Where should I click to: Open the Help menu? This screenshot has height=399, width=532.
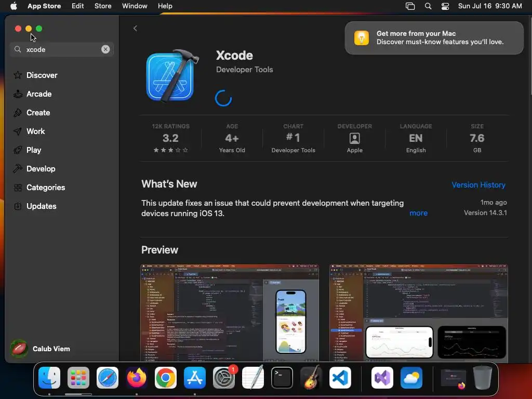[x=165, y=6]
